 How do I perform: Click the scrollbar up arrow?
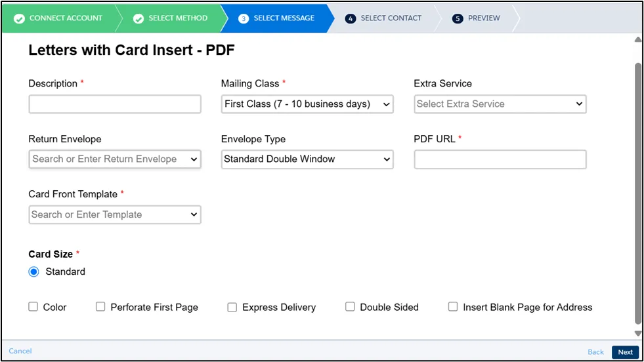pos(637,40)
